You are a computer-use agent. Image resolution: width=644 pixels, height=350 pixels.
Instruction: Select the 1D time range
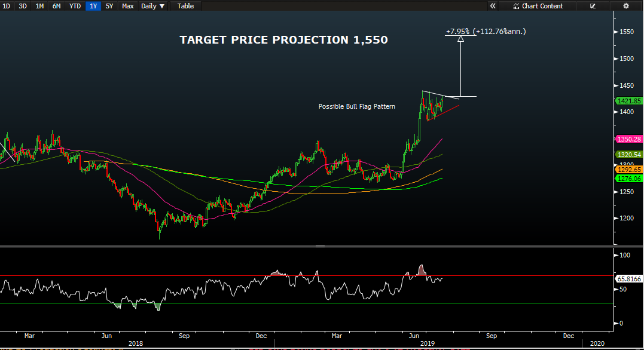pos(7,6)
